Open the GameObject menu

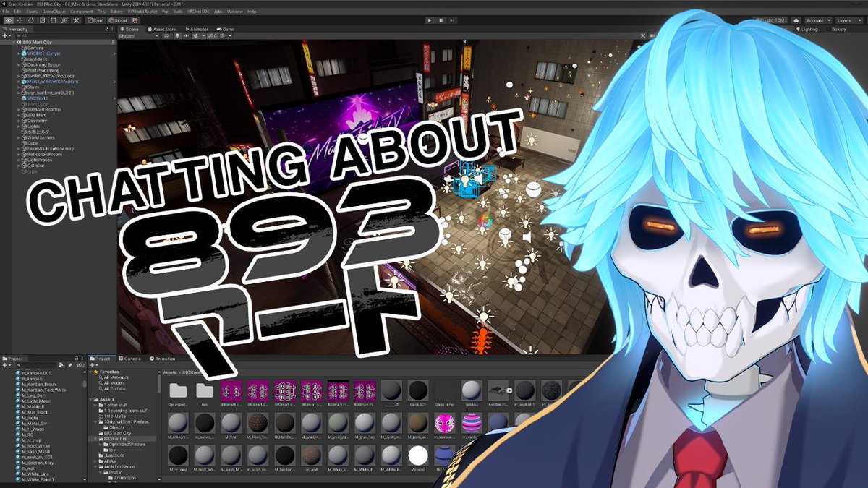tap(54, 12)
